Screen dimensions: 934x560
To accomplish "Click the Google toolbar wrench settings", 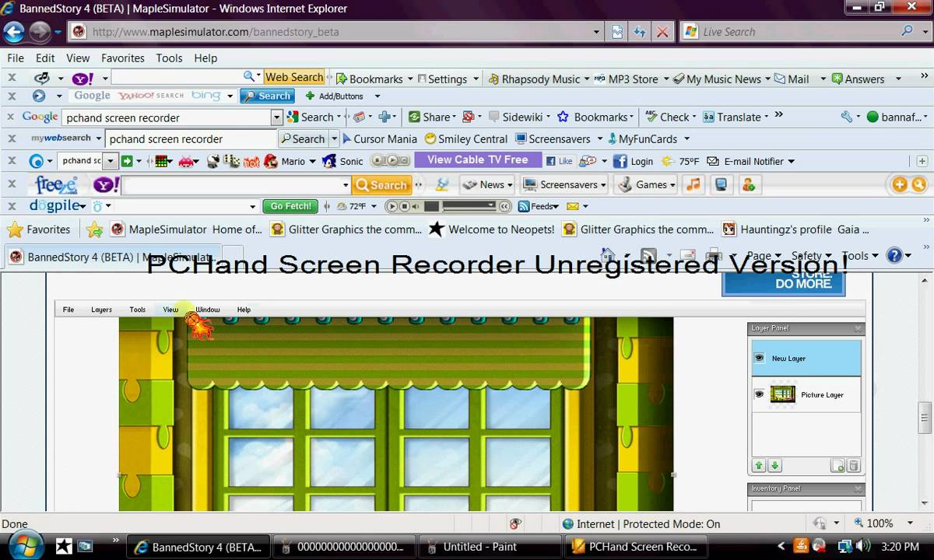I will click(847, 117).
